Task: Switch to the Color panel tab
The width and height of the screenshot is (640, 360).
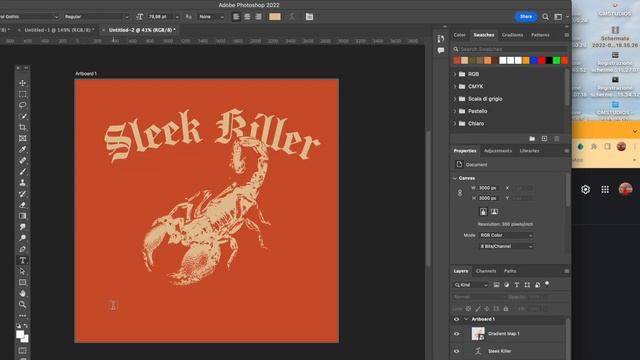Action: point(460,35)
